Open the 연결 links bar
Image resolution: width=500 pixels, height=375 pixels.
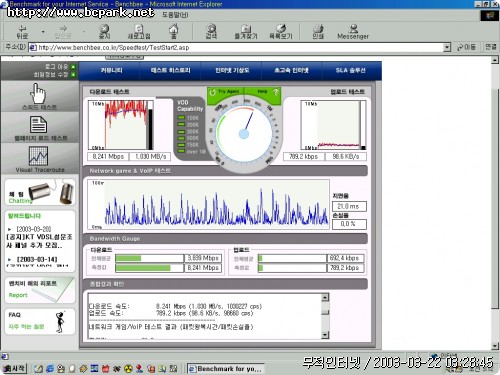(490, 47)
